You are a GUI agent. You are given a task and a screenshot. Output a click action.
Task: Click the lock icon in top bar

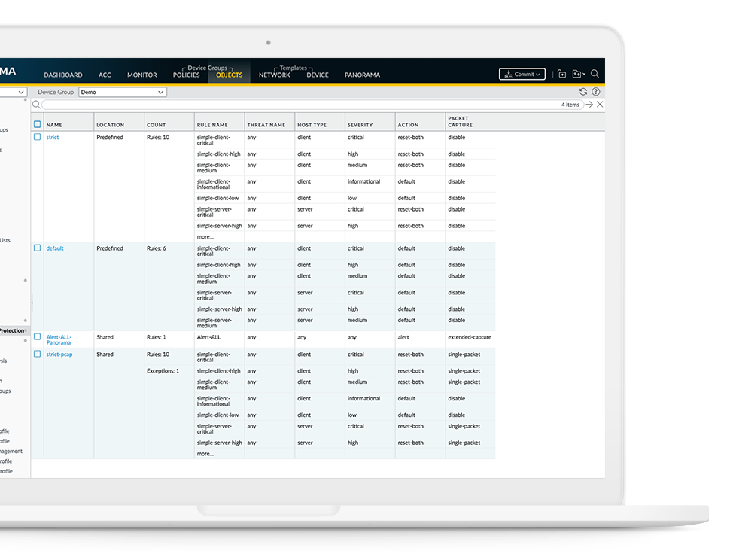[561, 74]
